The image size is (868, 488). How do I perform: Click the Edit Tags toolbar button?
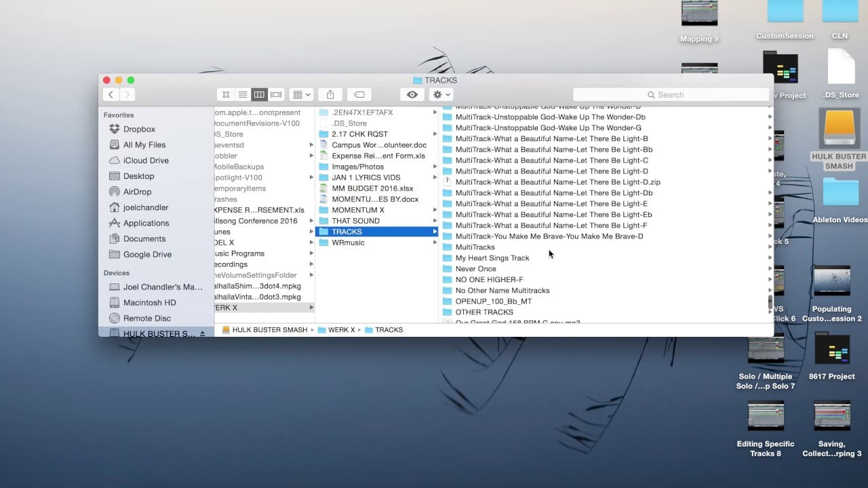click(x=359, y=95)
